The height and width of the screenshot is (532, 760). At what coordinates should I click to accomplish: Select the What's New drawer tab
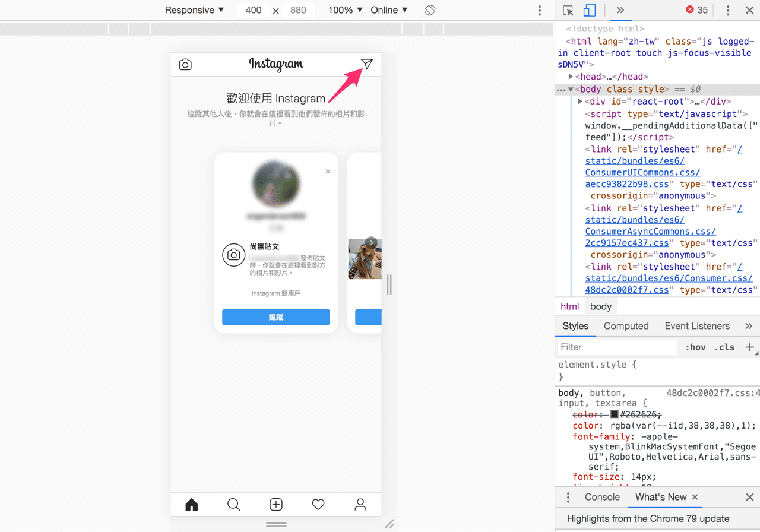point(660,498)
